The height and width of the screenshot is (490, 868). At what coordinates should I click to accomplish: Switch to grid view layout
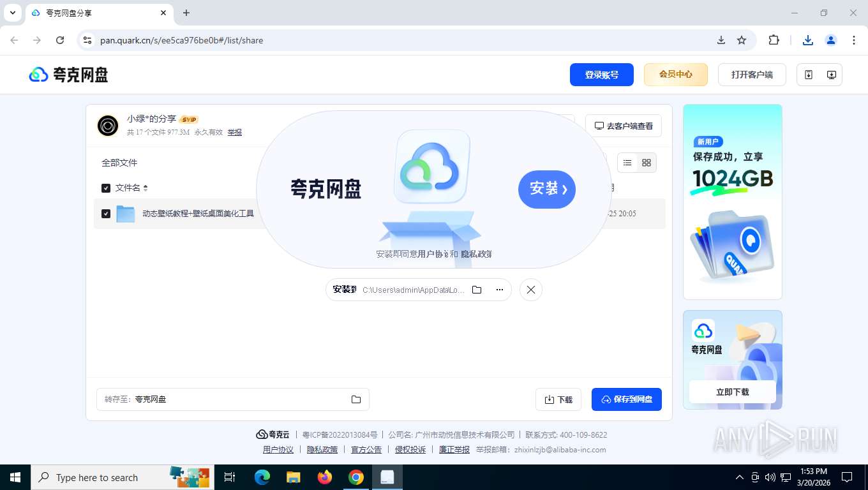[647, 163]
